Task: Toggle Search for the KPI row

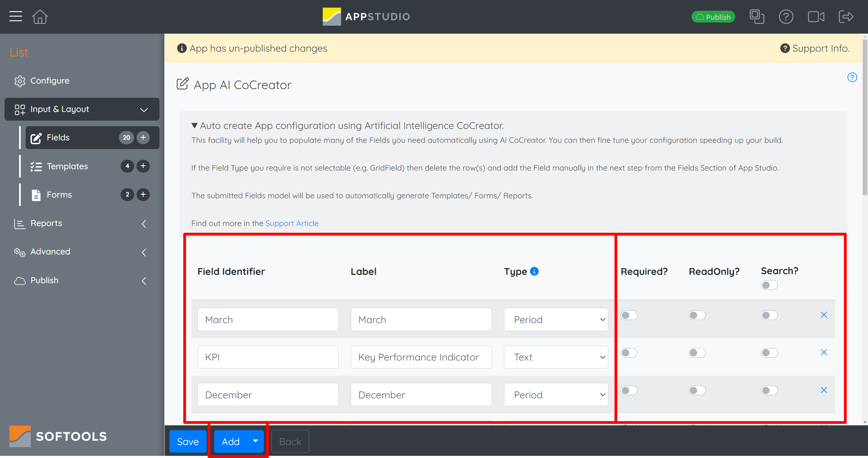Action: [x=769, y=353]
